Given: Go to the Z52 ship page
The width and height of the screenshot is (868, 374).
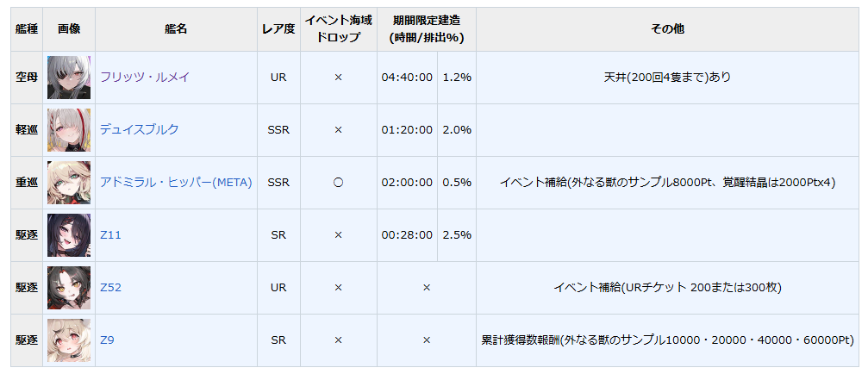Looking at the screenshot, I should point(110,288).
